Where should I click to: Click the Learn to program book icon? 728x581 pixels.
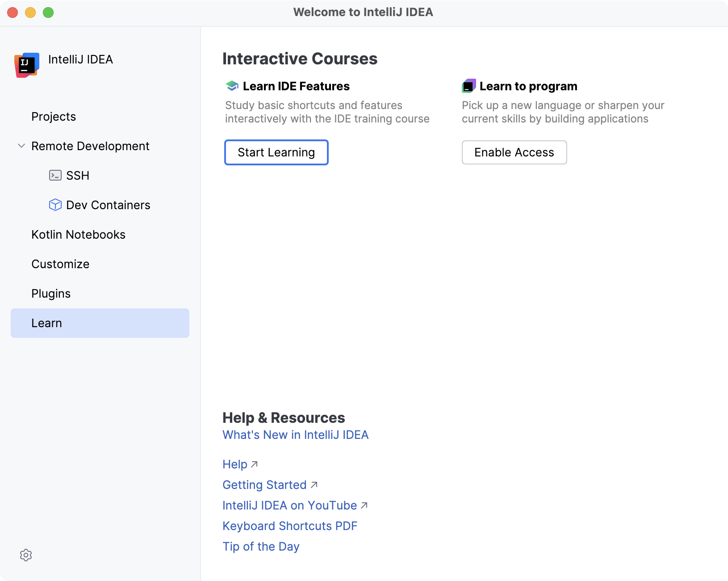pyautogui.click(x=468, y=85)
